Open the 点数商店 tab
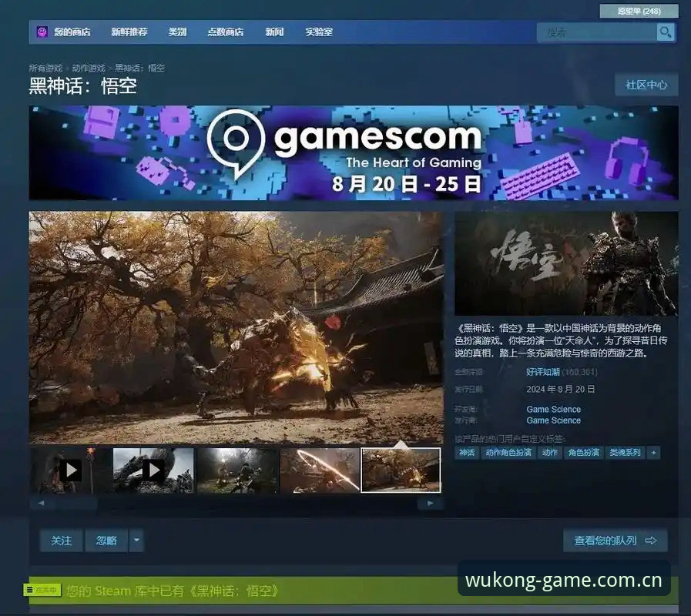The image size is (691, 616). pyautogui.click(x=225, y=32)
